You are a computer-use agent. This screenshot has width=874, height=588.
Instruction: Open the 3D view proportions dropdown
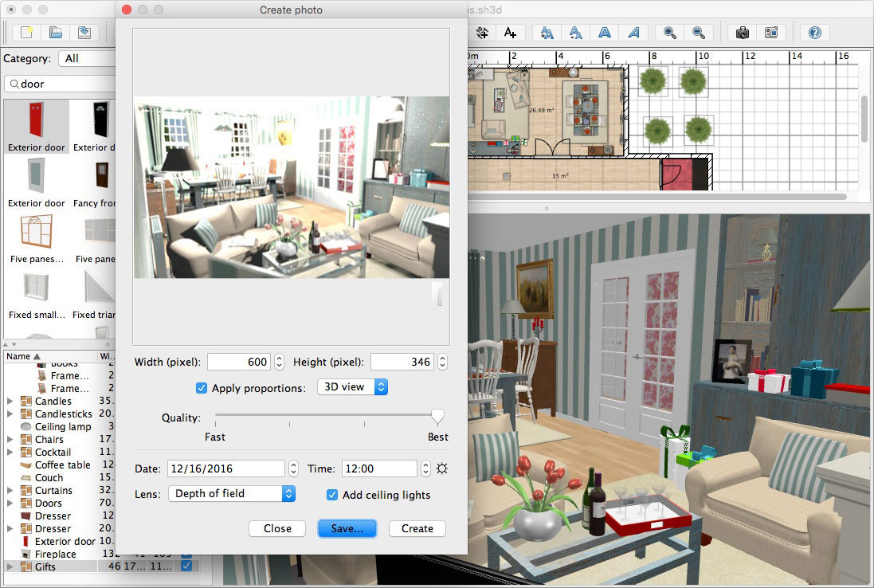[352, 387]
